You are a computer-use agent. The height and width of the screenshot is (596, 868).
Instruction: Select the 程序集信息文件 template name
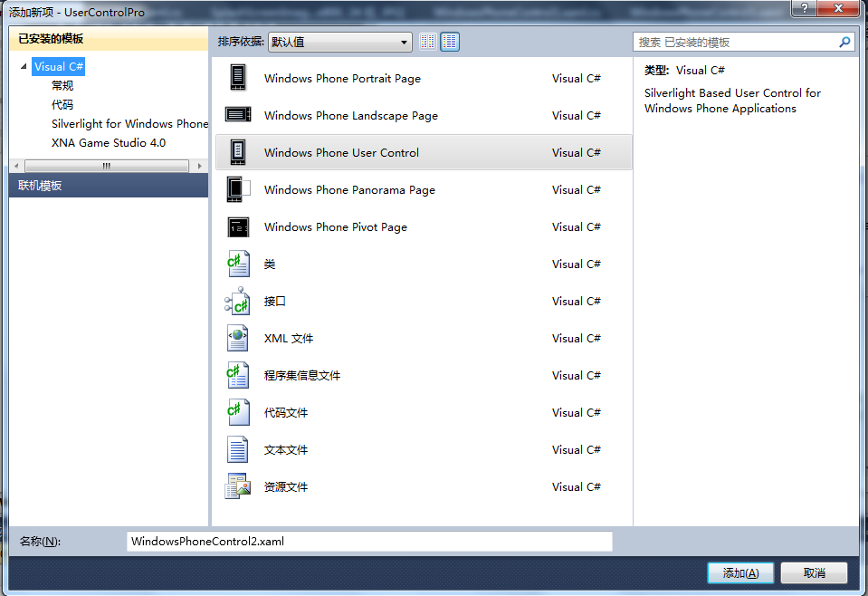[302, 375]
